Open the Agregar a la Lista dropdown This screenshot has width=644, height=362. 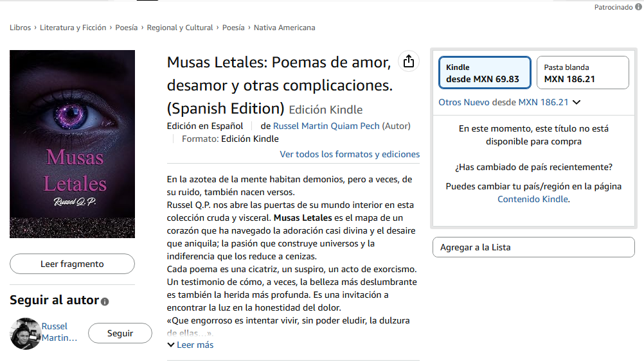533,247
